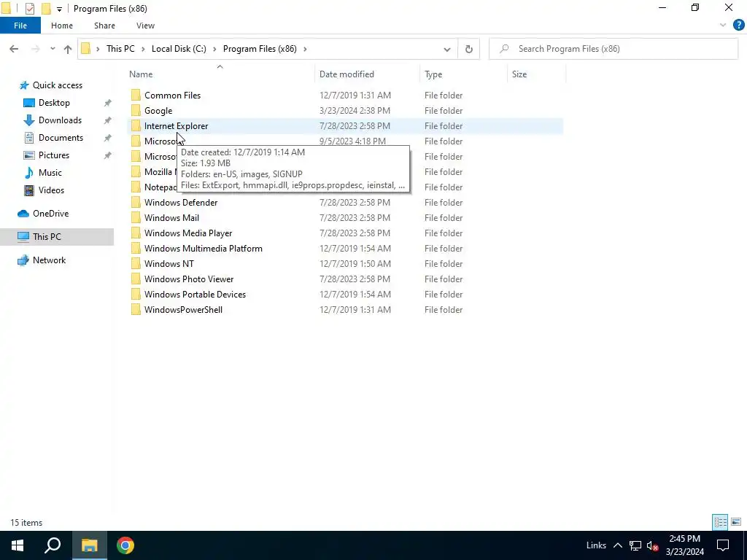Select OneDrive in the navigation pane
The width and height of the screenshot is (747, 560).
pyautogui.click(x=50, y=214)
